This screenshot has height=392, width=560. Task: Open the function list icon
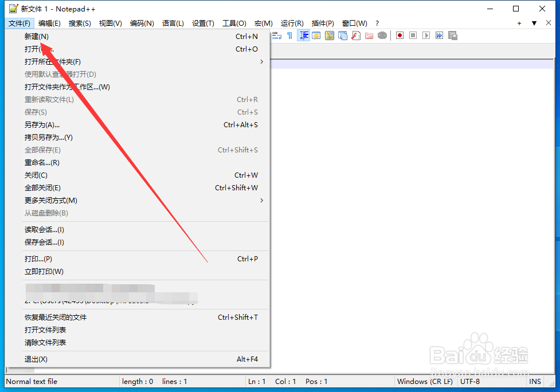coord(356,36)
